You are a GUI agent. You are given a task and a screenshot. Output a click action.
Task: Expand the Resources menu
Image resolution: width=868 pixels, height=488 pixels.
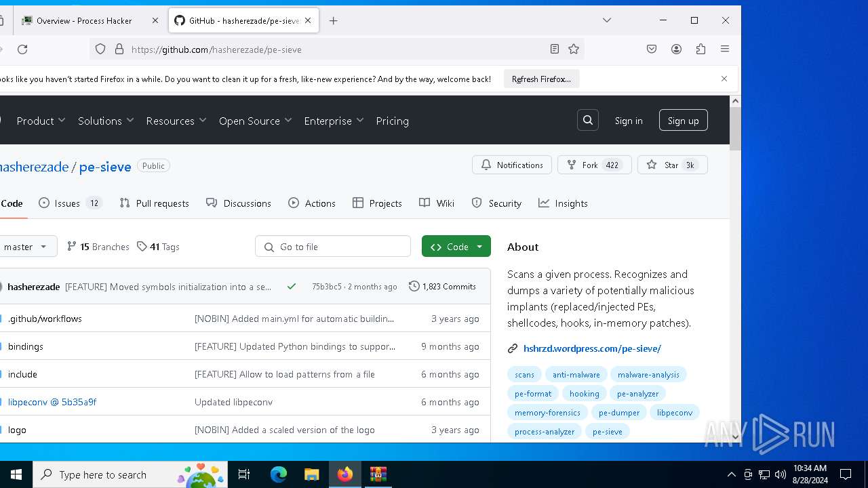[x=176, y=121]
